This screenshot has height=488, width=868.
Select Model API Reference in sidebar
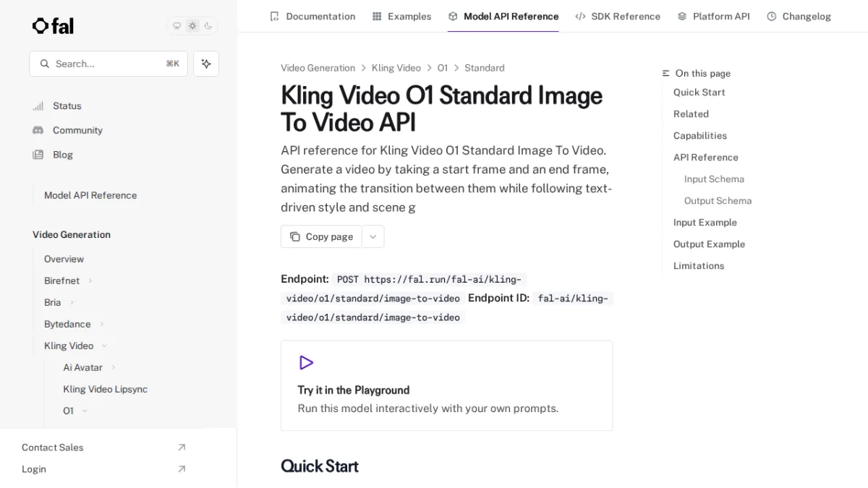[x=90, y=195]
